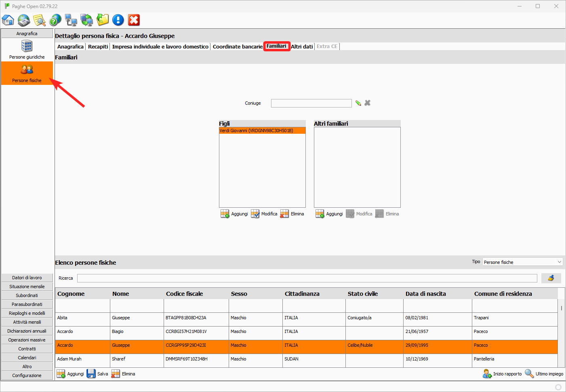Click the blue exclamation info icon

118,20
